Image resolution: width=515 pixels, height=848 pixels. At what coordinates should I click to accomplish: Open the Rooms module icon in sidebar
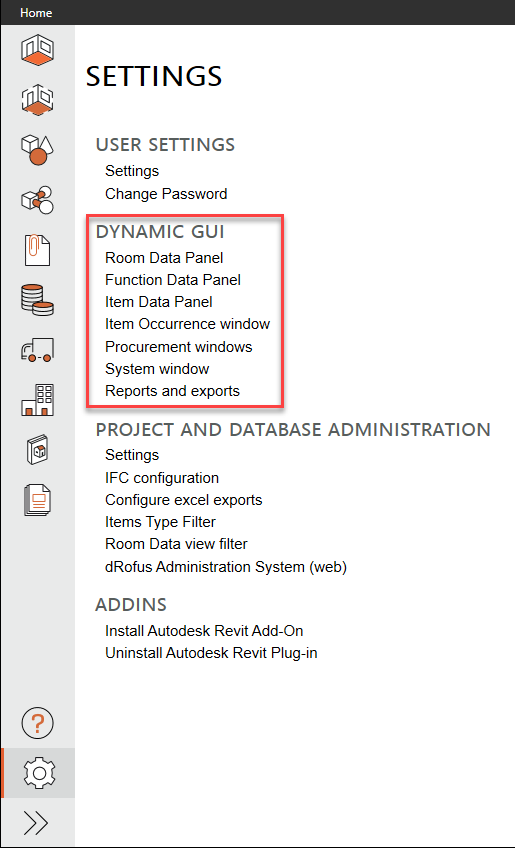pos(37,49)
